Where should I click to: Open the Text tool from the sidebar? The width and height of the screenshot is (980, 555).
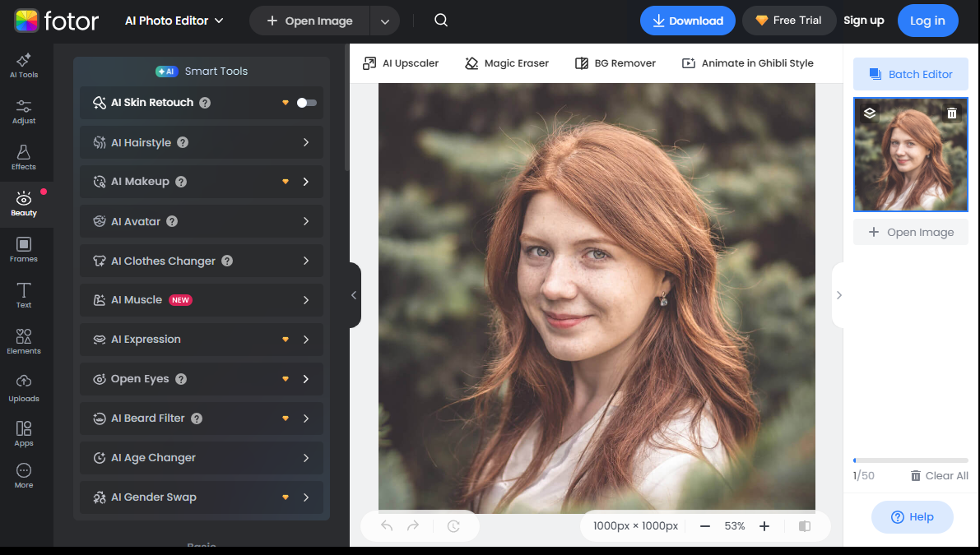[24, 296]
